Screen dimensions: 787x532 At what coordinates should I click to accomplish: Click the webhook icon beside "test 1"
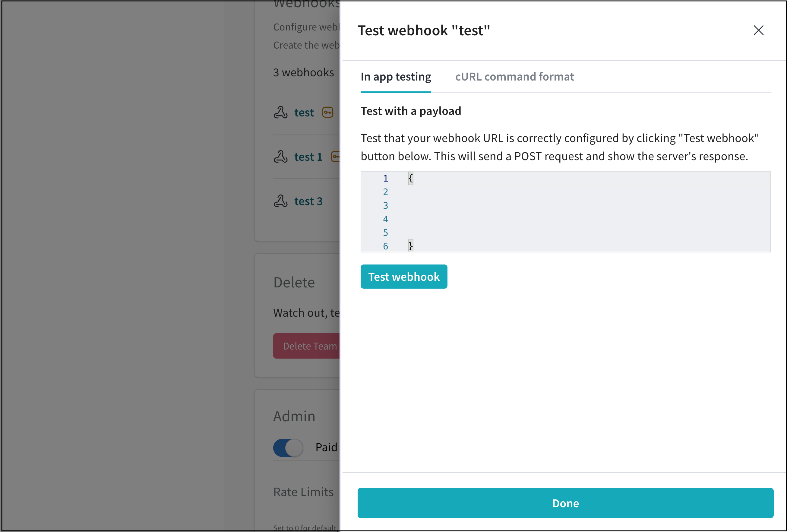pyautogui.click(x=281, y=157)
